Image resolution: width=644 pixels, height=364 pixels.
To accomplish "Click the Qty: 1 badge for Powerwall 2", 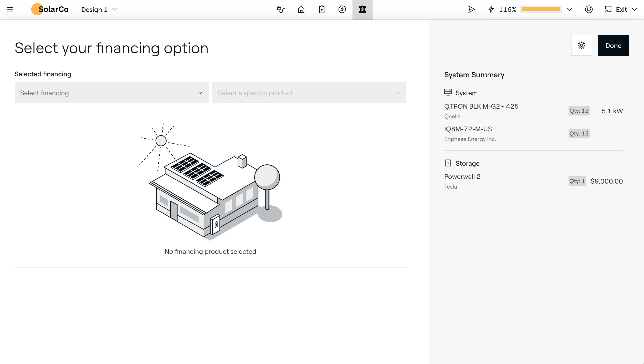I will point(577,181).
